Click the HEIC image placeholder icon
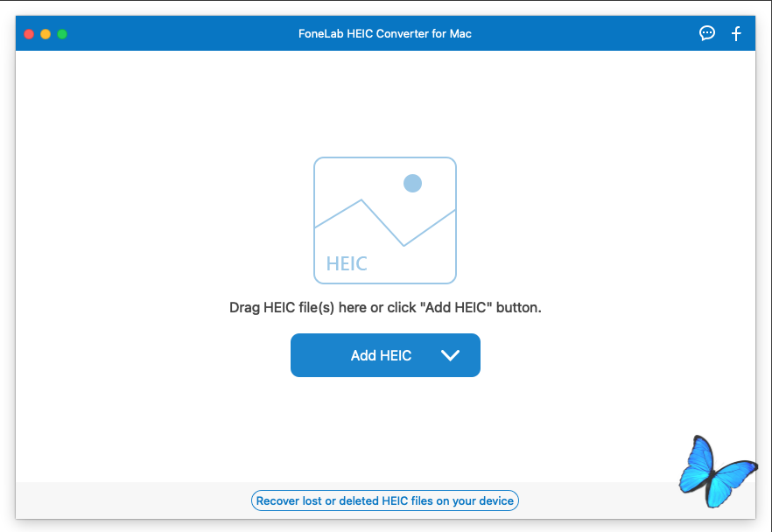Image resolution: width=772 pixels, height=532 pixels. [x=385, y=220]
